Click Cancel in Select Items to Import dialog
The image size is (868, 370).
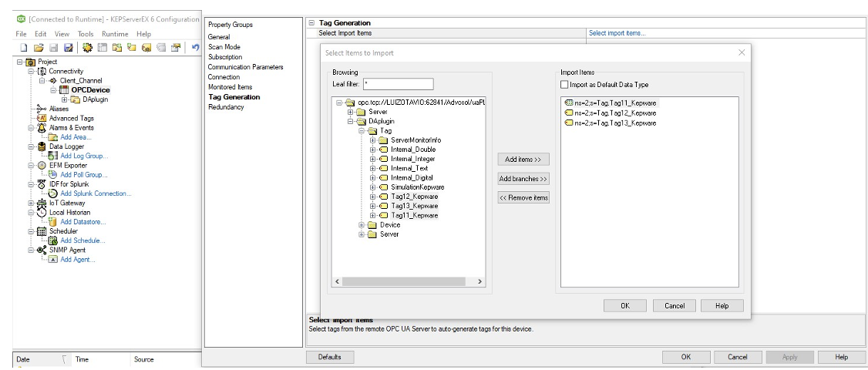point(675,306)
